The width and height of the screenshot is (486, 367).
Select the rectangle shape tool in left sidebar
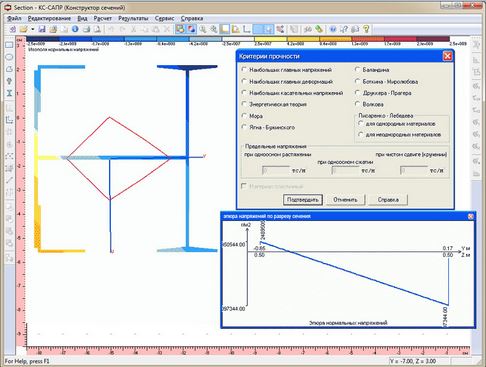[9, 45]
